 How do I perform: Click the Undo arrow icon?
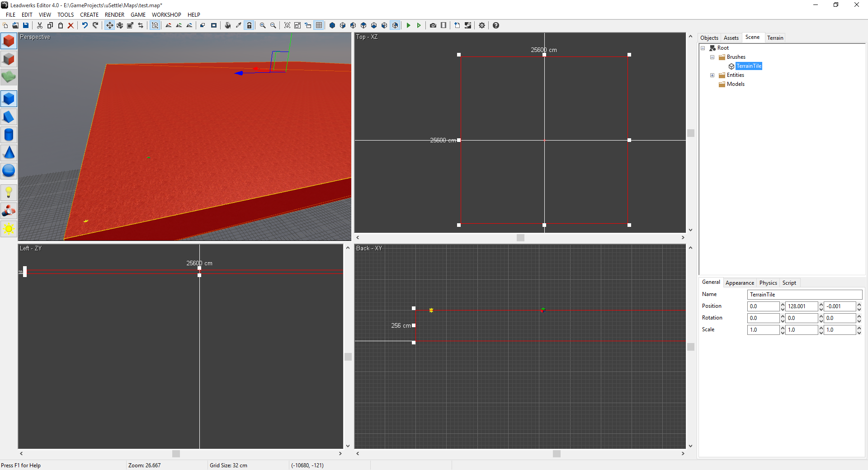point(85,25)
